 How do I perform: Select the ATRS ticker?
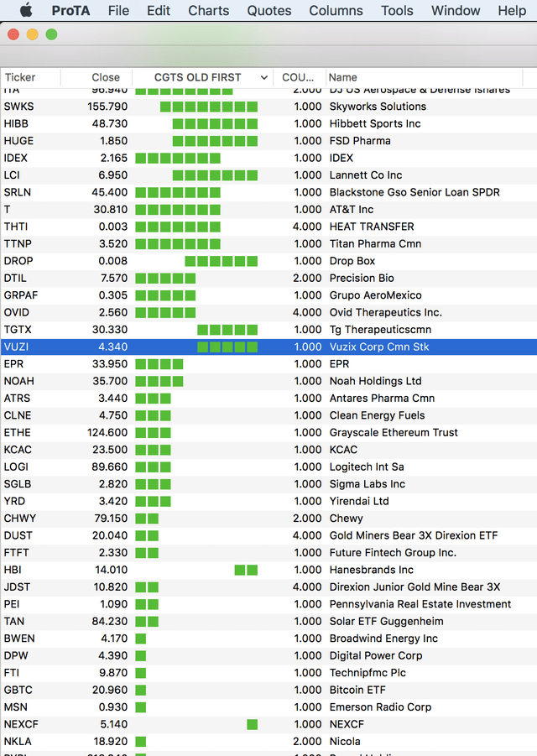click(17, 399)
